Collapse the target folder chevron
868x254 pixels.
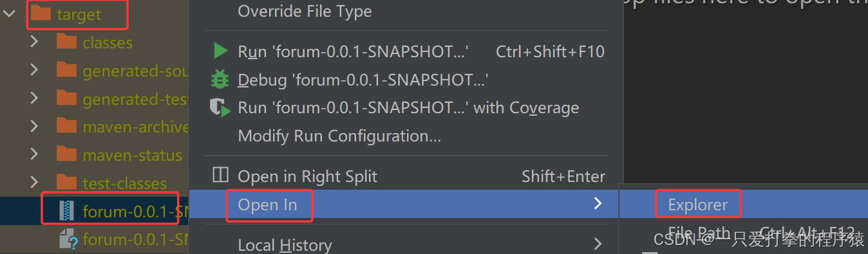(x=10, y=14)
